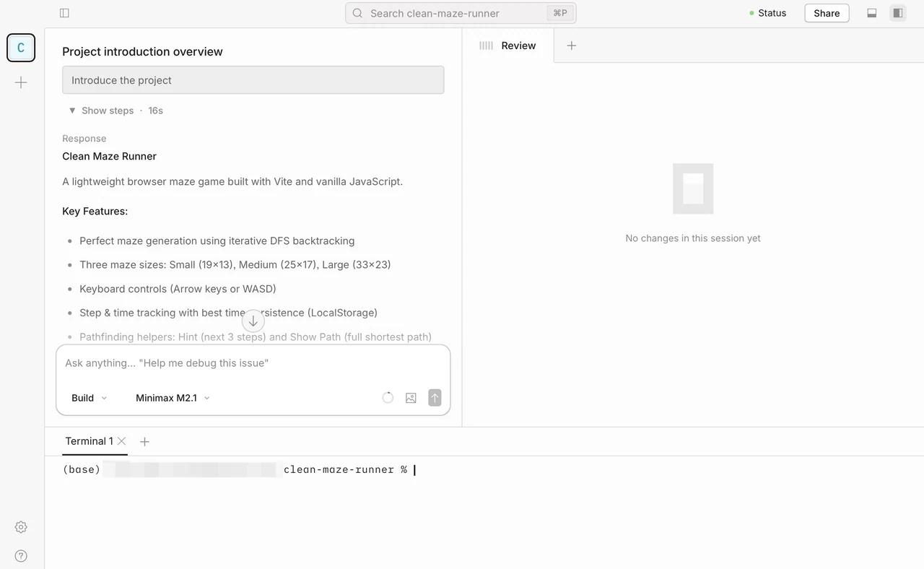
Task: Click the Search clean-maze-runner field
Action: click(461, 13)
